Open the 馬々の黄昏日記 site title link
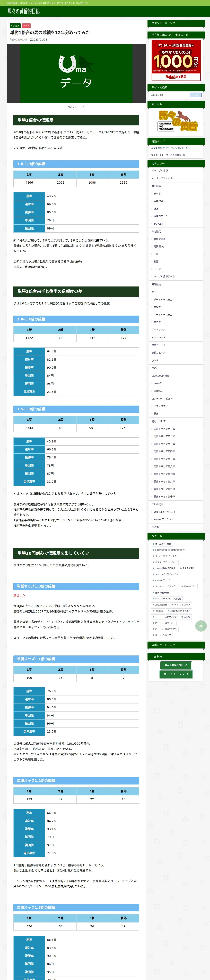The height and width of the screenshot is (980, 210). pyautogui.click(x=24, y=11)
